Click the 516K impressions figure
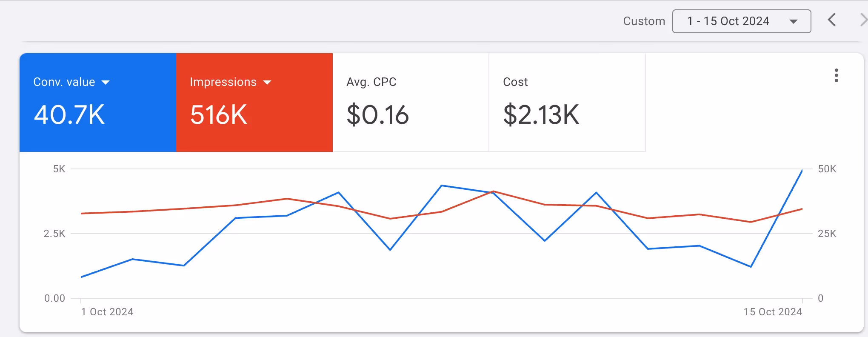The height and width of the screenshot is (337, 868). (218, 115)
